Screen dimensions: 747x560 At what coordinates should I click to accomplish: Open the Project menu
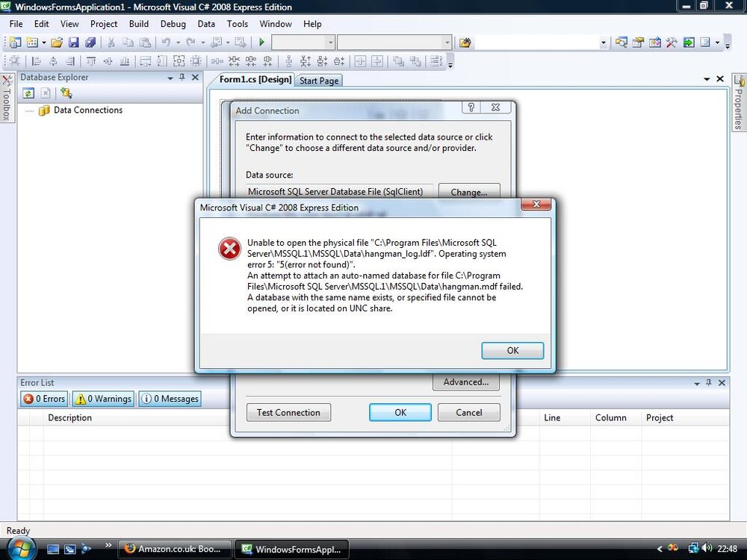pyautogui.click(x=104, y=24)
